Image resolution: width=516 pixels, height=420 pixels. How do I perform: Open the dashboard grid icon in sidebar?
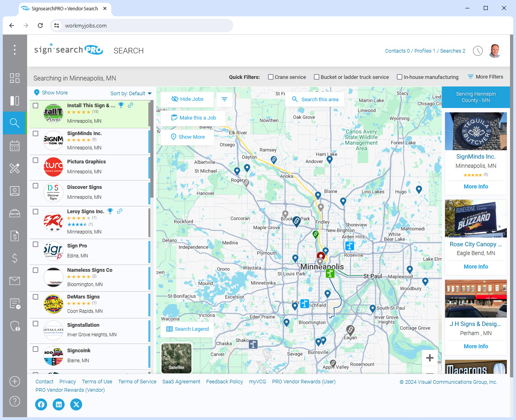pos(15,78)
